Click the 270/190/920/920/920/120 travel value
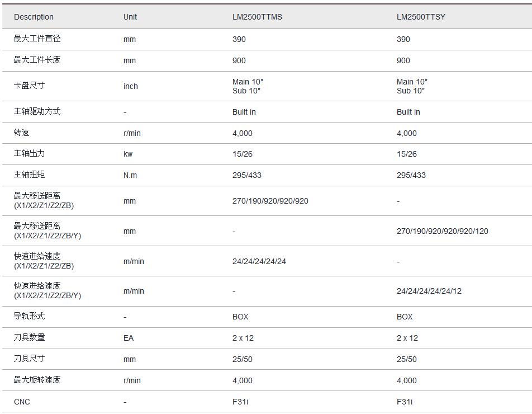Screen dimensions: 532x414 pos(442,231)
